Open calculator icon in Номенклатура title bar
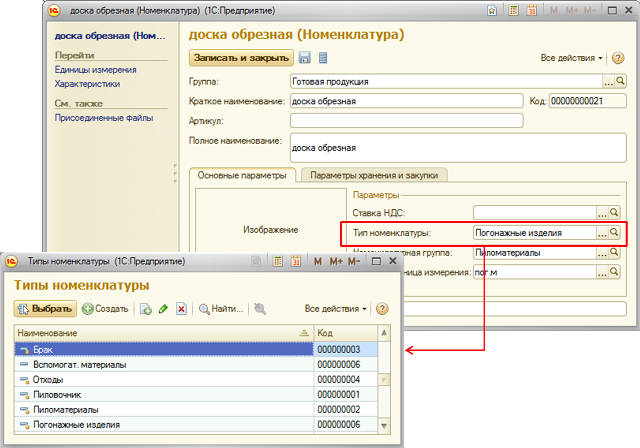The width and height of the screenshot is (640, 448). point(513,10)
